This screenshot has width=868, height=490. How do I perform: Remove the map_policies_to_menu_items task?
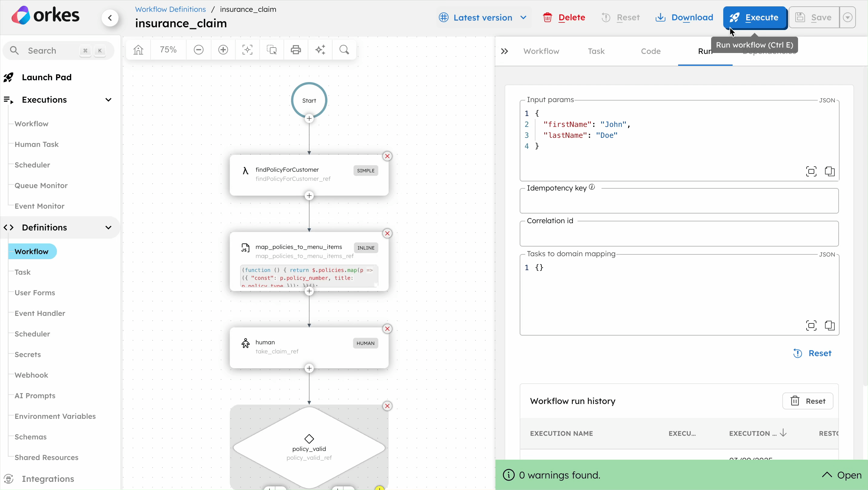click(x=387, y=233)
